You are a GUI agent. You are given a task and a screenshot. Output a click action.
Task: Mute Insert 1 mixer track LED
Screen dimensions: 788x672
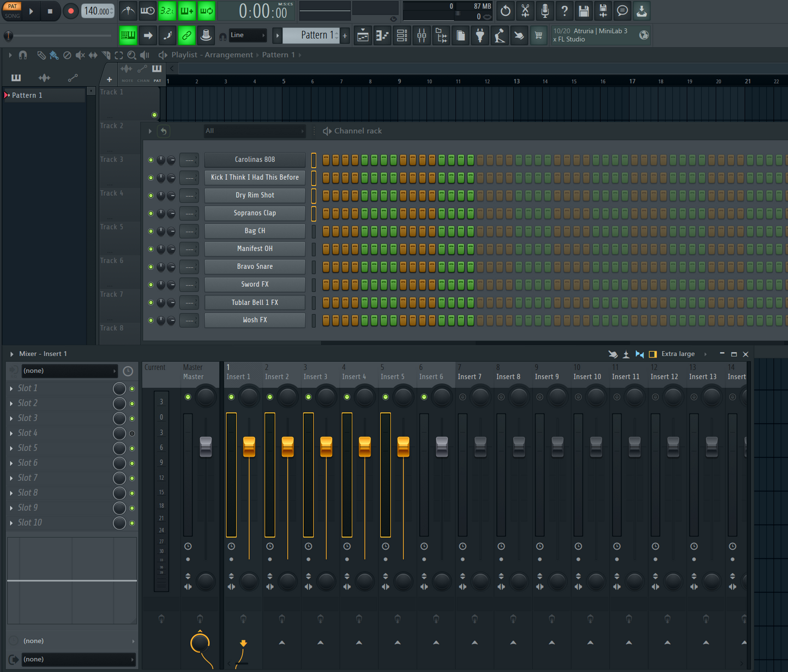[231, 397]
